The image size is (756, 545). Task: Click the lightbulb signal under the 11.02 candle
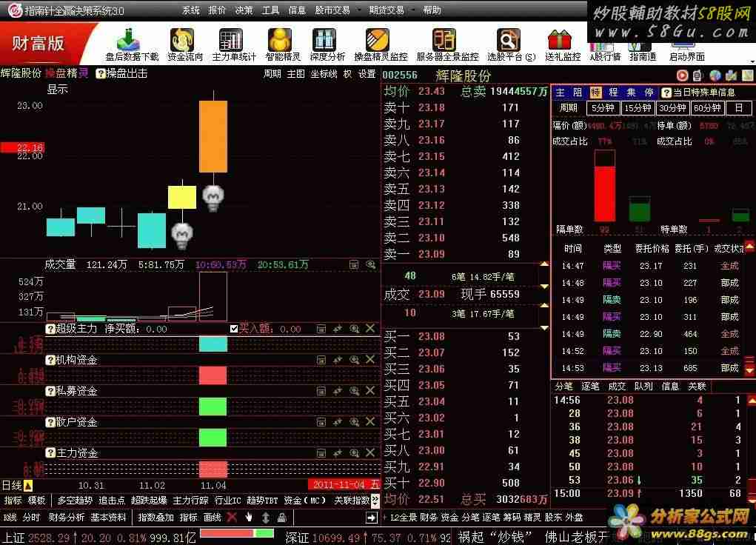click(182, 235)
